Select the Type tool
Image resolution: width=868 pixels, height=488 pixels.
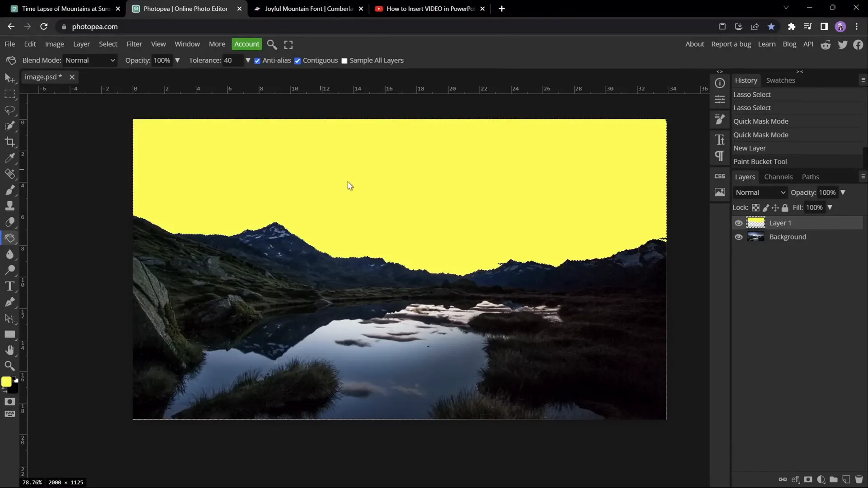click(9, 286)
